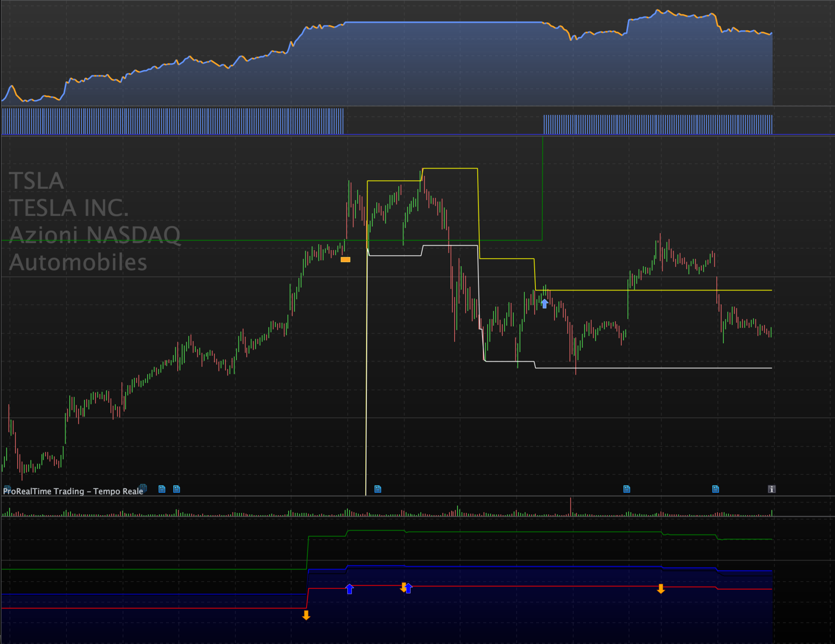The width and height of the screenshot is (835, 644).
Task: Click the yellow stepped line's highest plateau
Action: pos(450,168)
